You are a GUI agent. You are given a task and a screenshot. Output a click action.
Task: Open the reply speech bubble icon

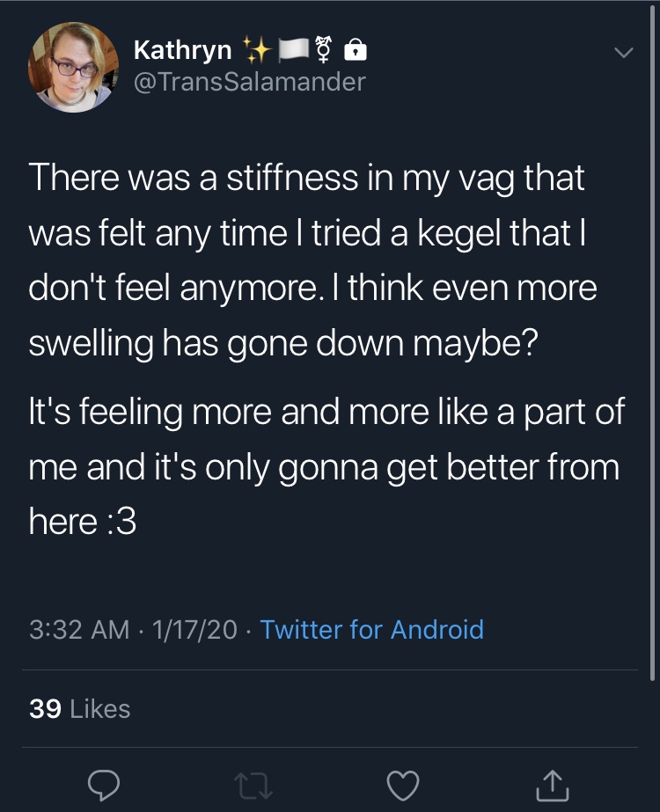tap(104, 786)
